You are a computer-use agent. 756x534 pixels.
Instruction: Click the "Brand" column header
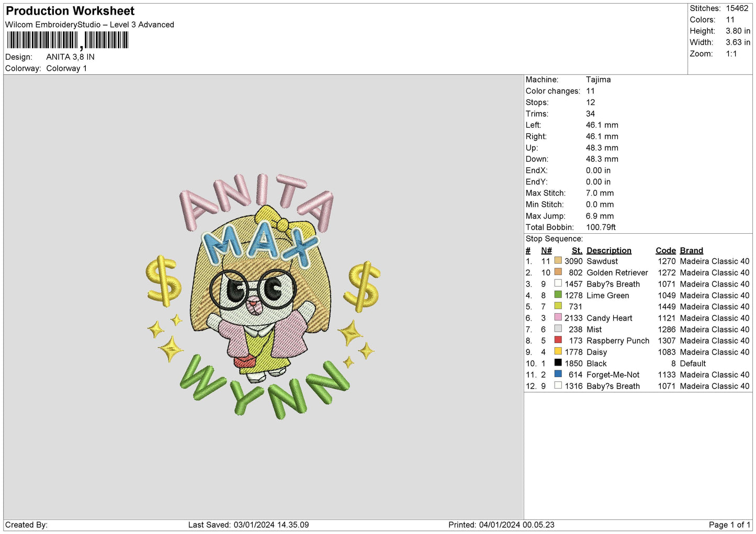click(692, 251)
